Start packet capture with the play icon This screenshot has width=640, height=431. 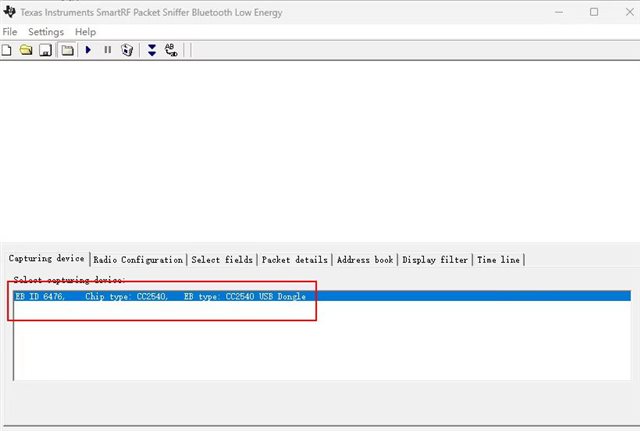(88, 50)
